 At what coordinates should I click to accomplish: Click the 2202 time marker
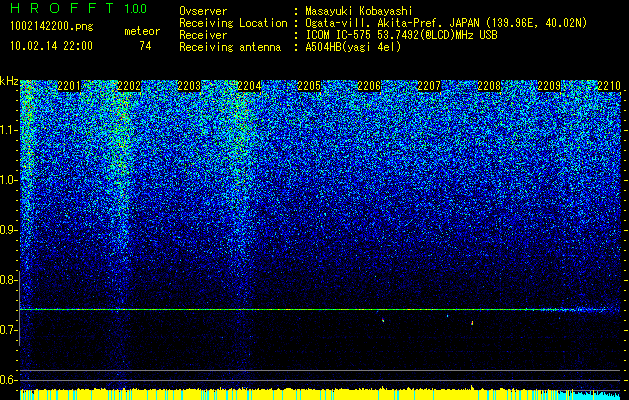[x=129, y=86]
